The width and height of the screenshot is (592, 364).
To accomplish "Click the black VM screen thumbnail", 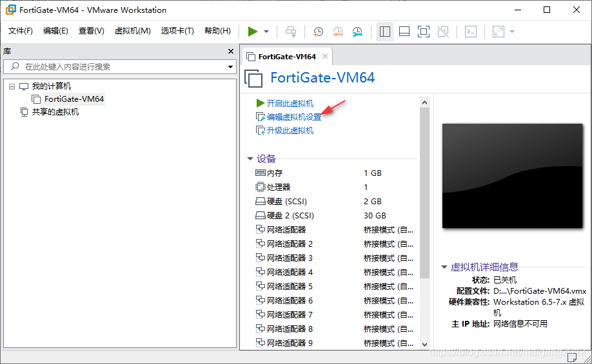I will coord(512,176).
